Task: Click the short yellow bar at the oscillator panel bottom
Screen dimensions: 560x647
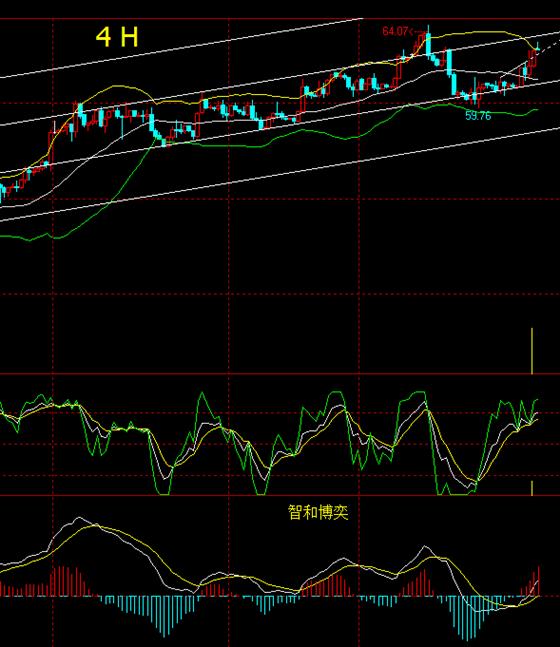Action: pos(532,488)
